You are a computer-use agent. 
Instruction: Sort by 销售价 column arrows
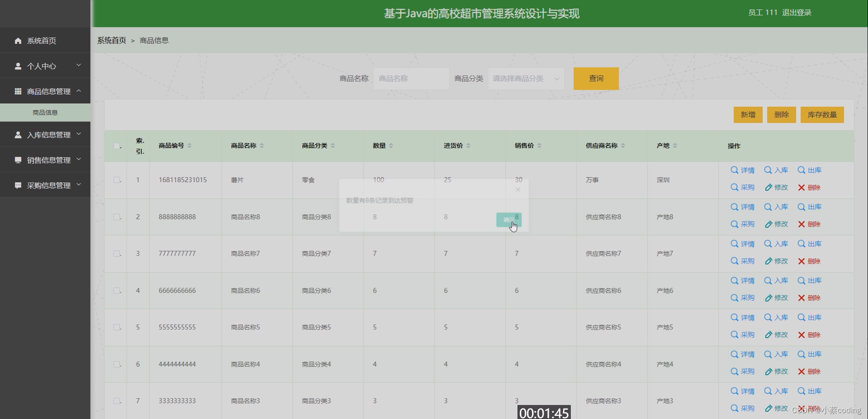click(x=540, y=146)
